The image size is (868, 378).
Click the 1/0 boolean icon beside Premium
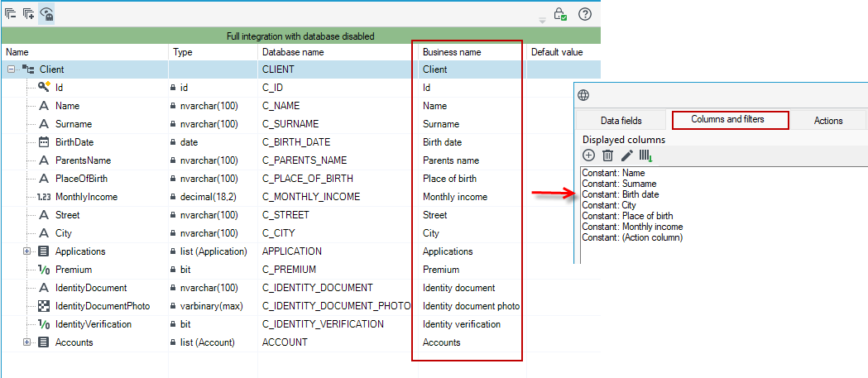[x=44, y=270]
